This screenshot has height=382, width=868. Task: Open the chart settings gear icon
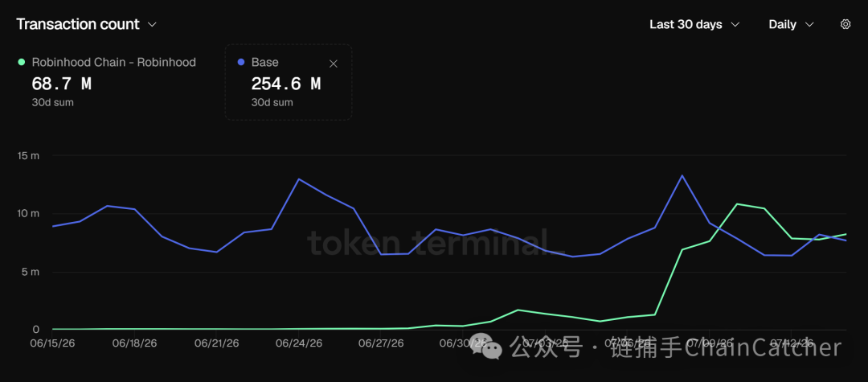[x=845, y=24]
